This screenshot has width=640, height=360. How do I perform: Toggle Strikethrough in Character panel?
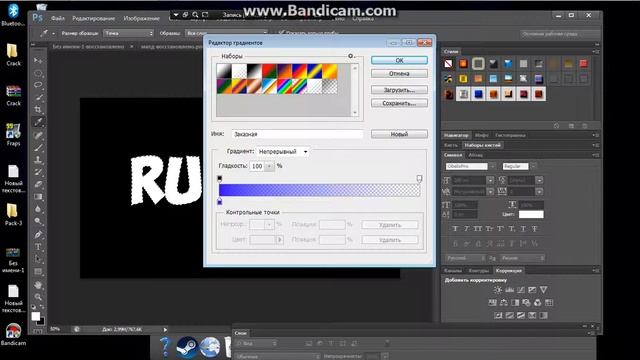tap(534, 229)
